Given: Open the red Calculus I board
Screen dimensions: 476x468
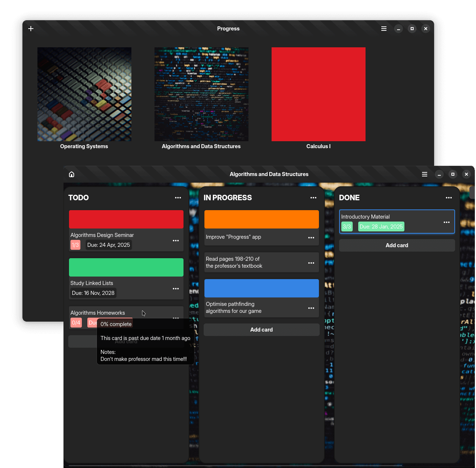Looking at the screenshot, I should (318, 94).
